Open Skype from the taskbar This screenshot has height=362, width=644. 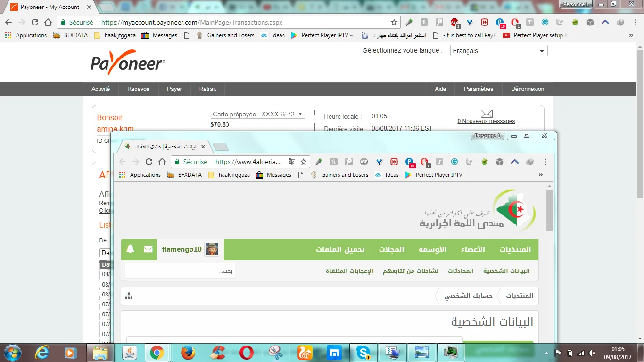click(x=363, y=353)
